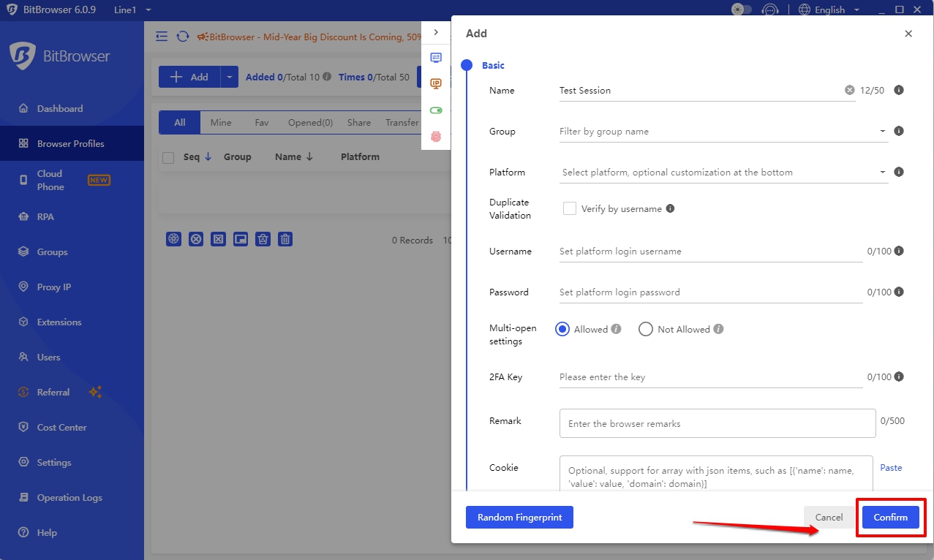Switch to the All tab
The image size is (934, 560).
pyautogui.click(x=180, y=123)
